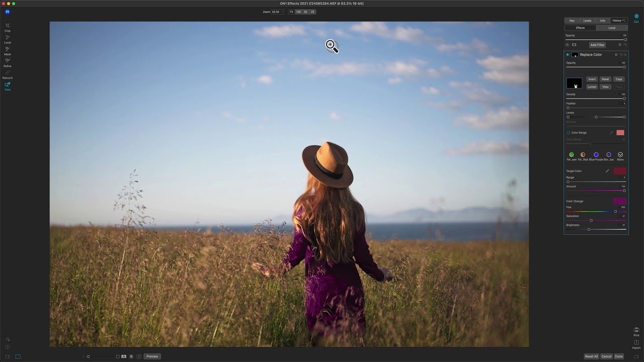
Task: Switch to the Info tab
Action: click(603, 21)
